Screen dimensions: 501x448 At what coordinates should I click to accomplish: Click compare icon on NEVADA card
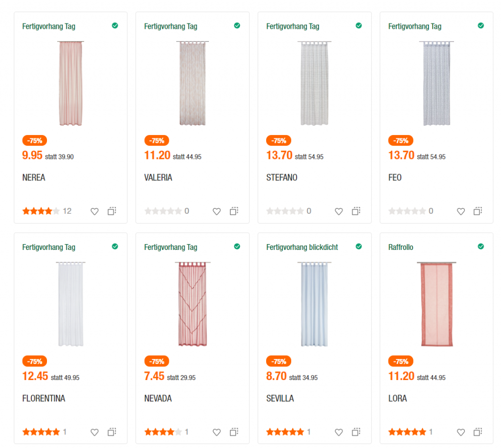(x=234, y=432)
